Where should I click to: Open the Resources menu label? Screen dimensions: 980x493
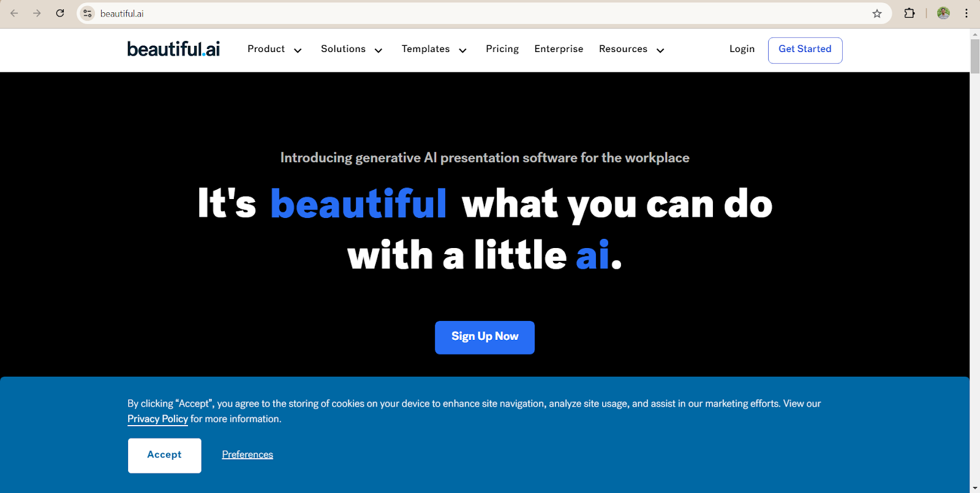point(623,49)
